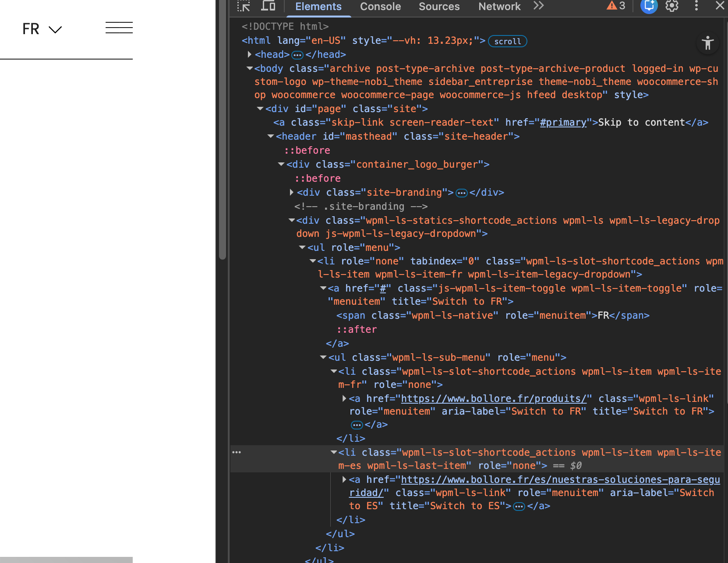Click the #primary skip-link href

[x=563, y=123]
